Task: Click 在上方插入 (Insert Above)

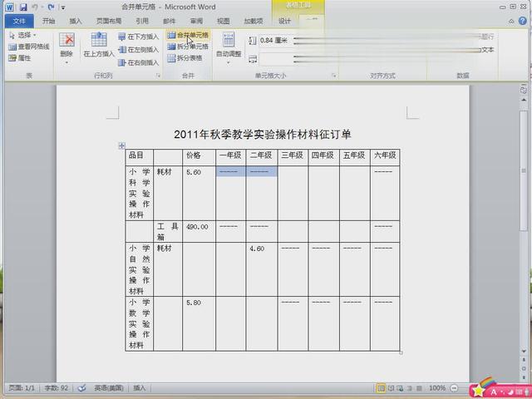Action: click(x=99, y=44)
